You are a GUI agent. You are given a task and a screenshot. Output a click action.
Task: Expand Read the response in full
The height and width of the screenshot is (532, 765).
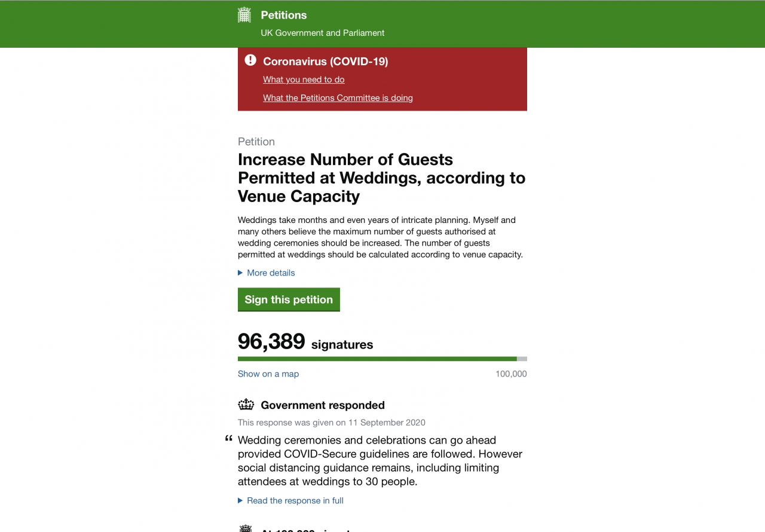[x=295, y=500]
